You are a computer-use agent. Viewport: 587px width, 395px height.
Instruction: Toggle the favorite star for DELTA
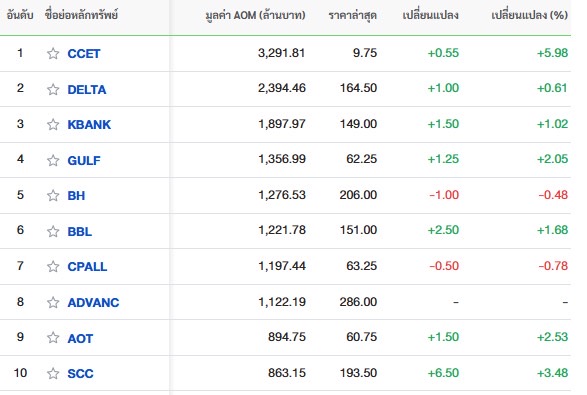tap(53, 89)
